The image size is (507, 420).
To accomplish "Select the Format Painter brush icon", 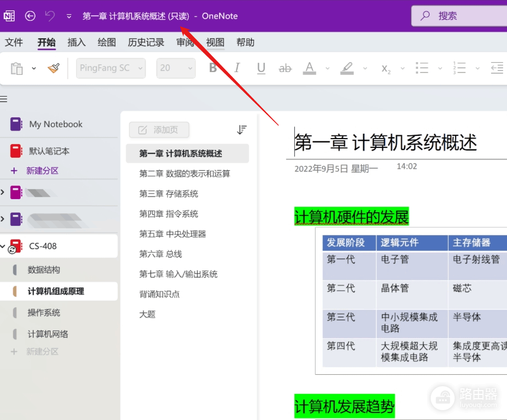I will (53, 68).
